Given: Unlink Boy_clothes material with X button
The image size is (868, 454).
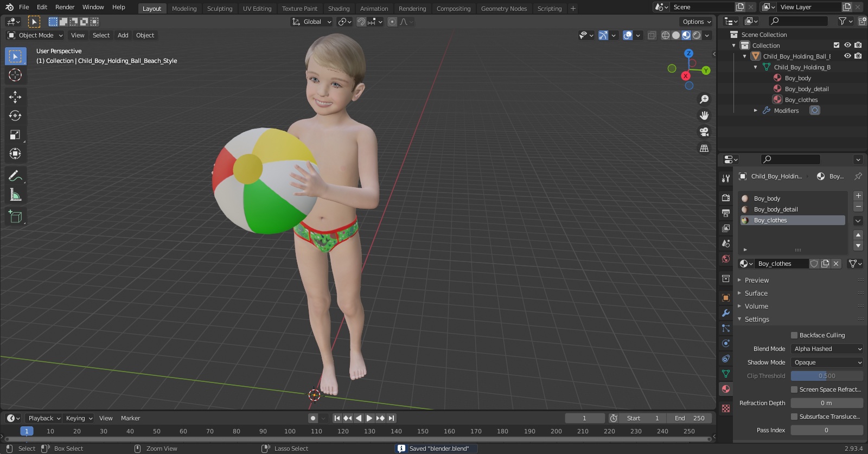Looking at the screenshot, I should coord(836,264).
